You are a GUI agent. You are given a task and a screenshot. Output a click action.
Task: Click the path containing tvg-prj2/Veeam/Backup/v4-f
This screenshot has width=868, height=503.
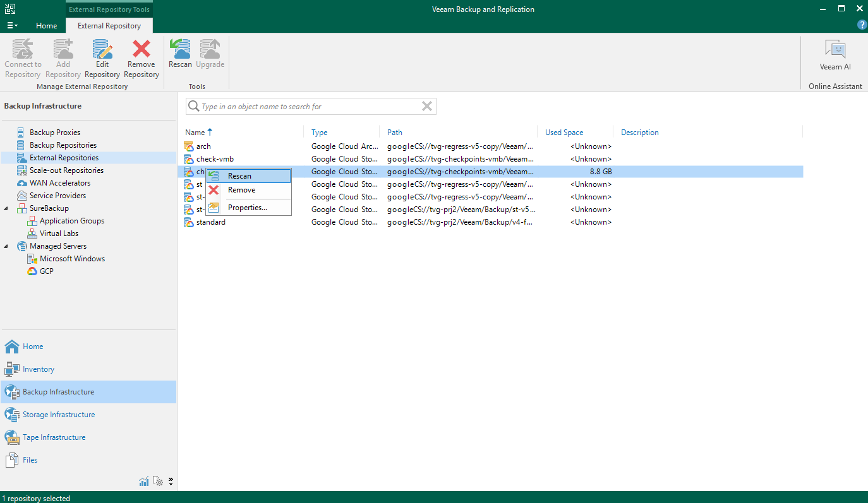461,222
